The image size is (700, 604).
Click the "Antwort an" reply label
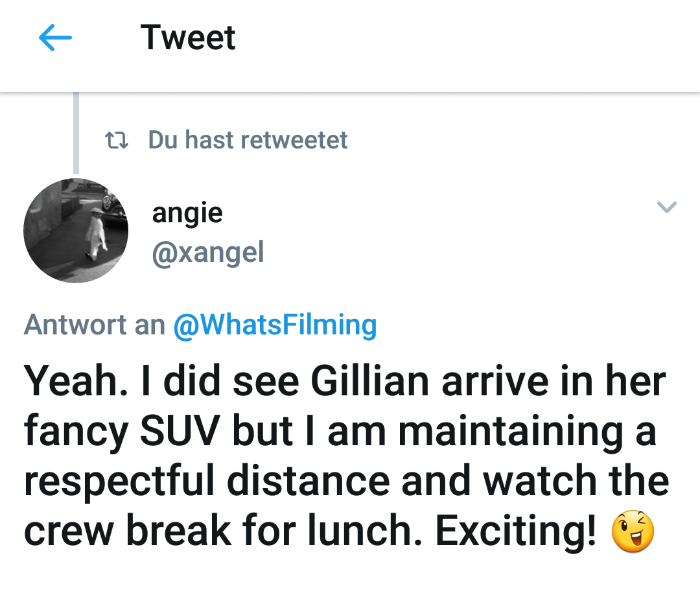click(x=95, y=325)
